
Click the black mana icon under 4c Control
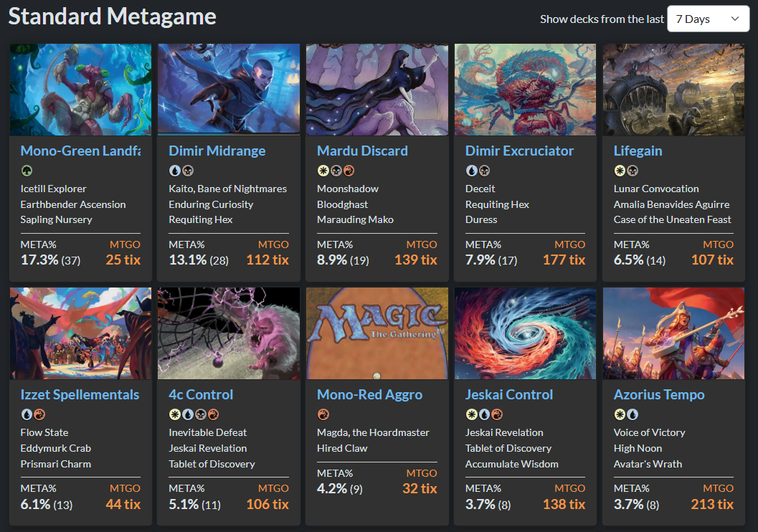click(200, 414)
